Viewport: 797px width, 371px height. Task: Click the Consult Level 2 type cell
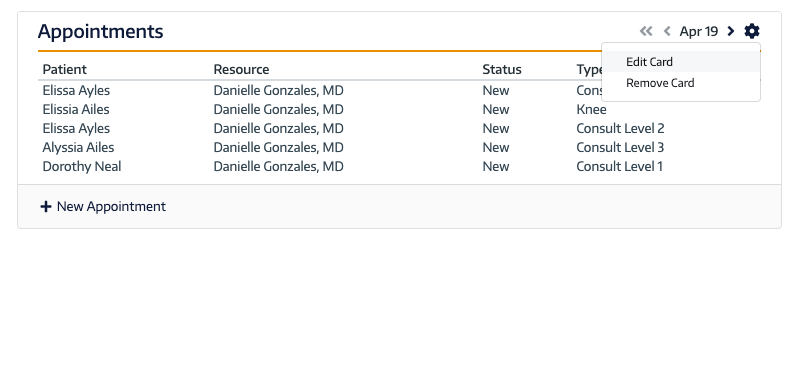[x=620, y=129]
